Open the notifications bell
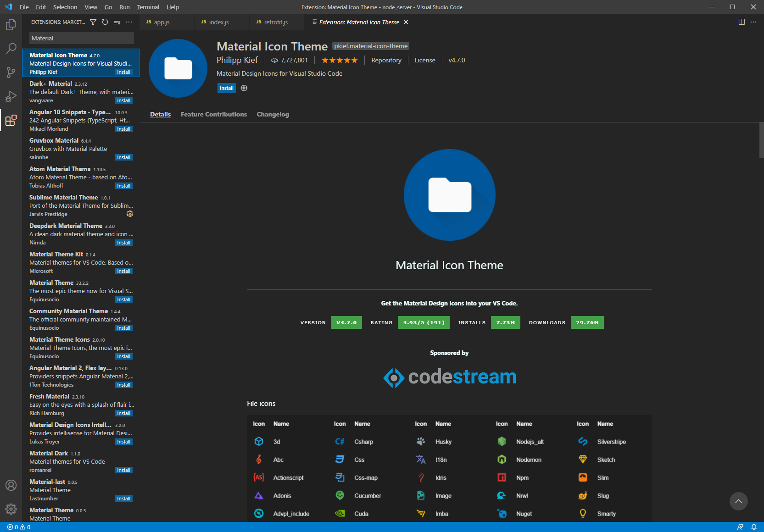Viewport: 764px width, 532px height. 754,527
